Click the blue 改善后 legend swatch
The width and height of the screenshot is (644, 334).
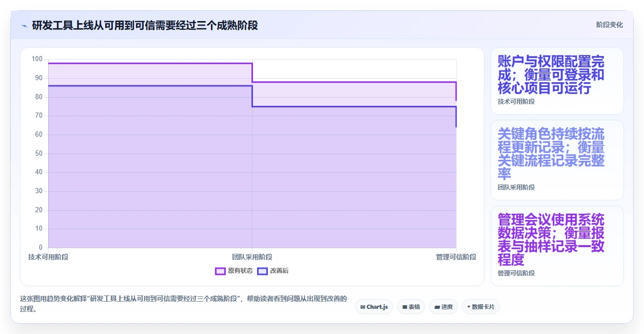pos(262,271)
